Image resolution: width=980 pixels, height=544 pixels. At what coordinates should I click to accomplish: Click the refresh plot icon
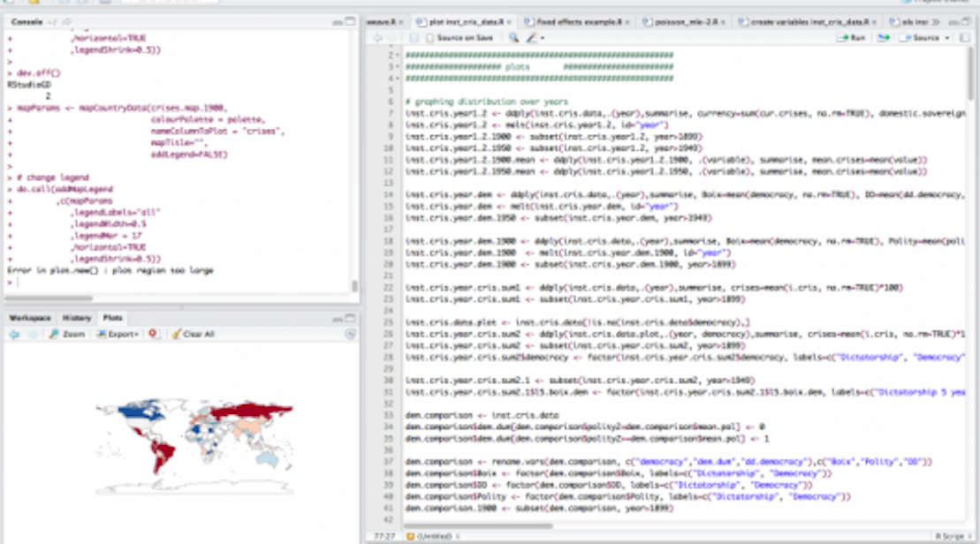(350, 334)
